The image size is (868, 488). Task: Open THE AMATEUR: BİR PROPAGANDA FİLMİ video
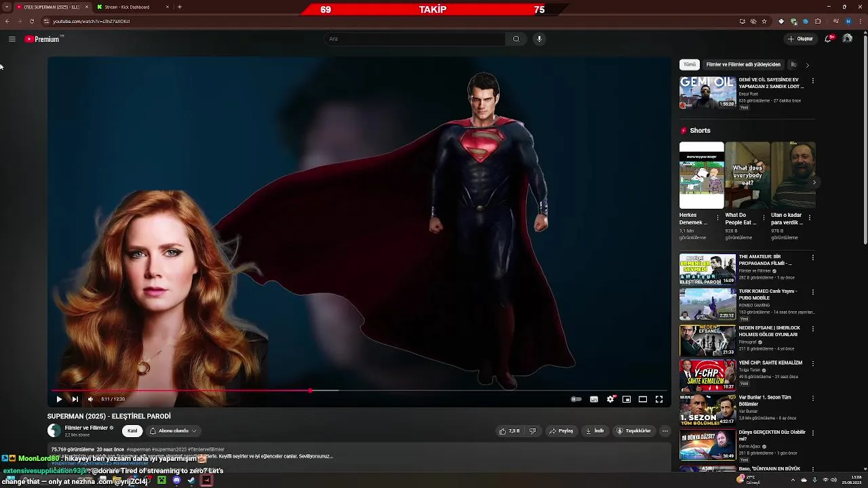point(707,269)
